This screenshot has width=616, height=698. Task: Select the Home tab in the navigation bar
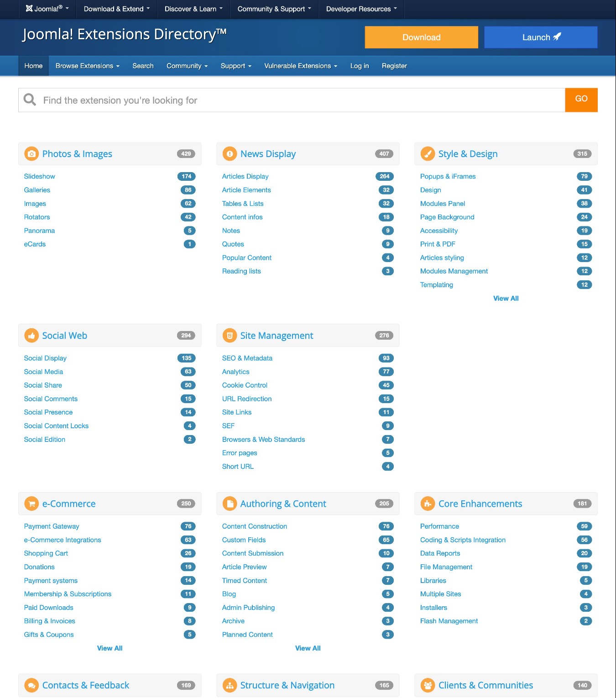click(x=33, y=66)
